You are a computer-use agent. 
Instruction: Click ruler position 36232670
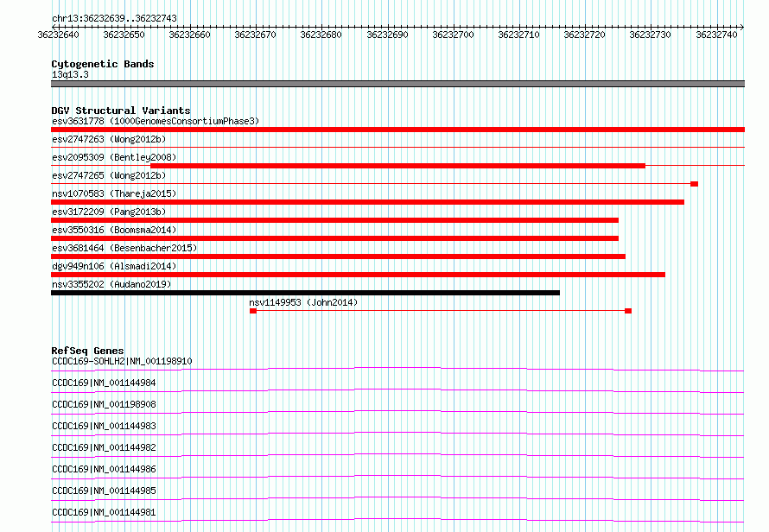click(x=255, y=35)
